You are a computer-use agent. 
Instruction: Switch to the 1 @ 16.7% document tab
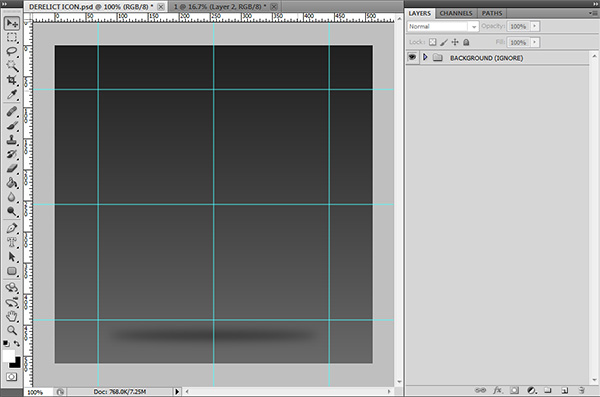[x=220, y=7]
